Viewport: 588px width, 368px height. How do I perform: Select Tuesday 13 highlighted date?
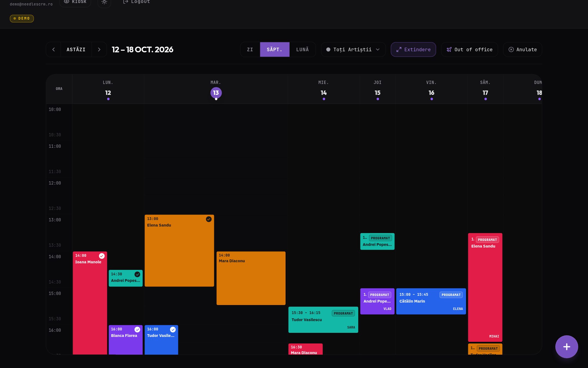pyautogui.click(x=216, y=93)
